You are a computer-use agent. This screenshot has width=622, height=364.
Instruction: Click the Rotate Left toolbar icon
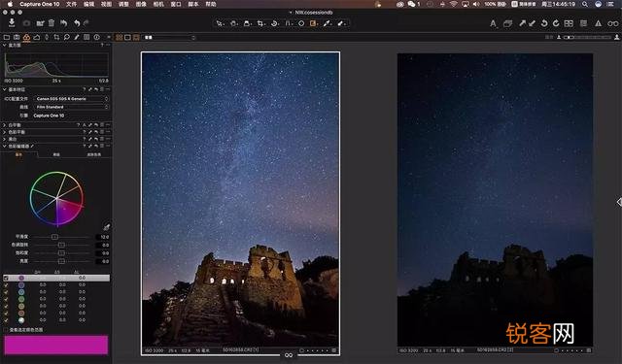tap(544, 23)
